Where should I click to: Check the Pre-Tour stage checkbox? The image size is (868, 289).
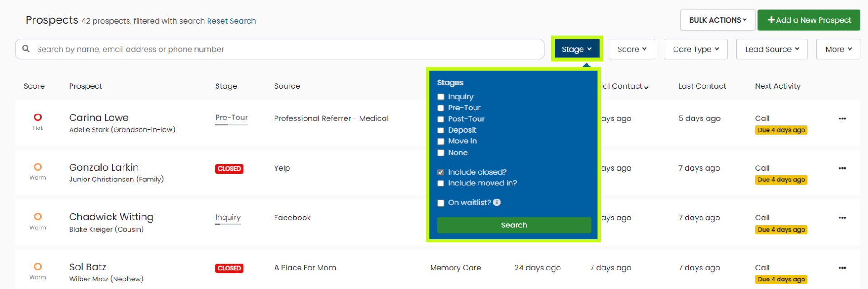tap(441, 108)
